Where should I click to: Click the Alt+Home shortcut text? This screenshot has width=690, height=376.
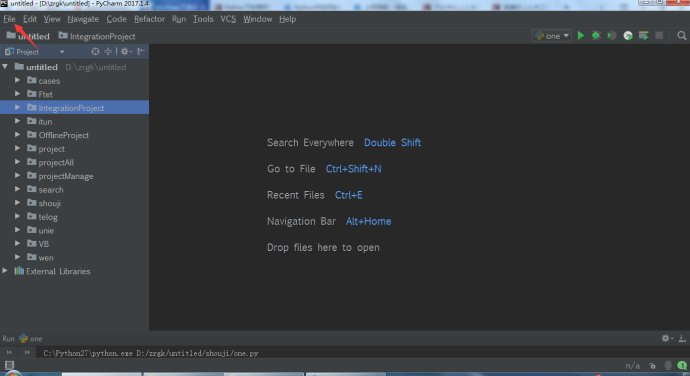tap(368, 221)
